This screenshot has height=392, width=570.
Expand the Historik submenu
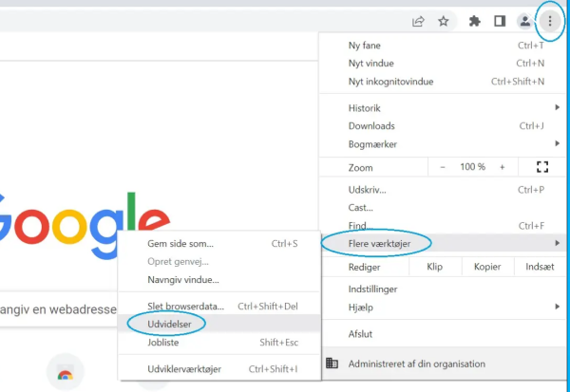point(443,108)
